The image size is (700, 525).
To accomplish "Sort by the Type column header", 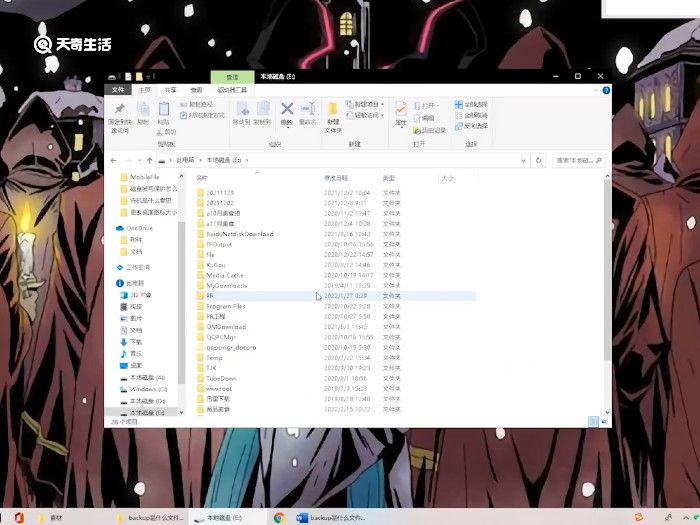I will [x=388, y=178].
